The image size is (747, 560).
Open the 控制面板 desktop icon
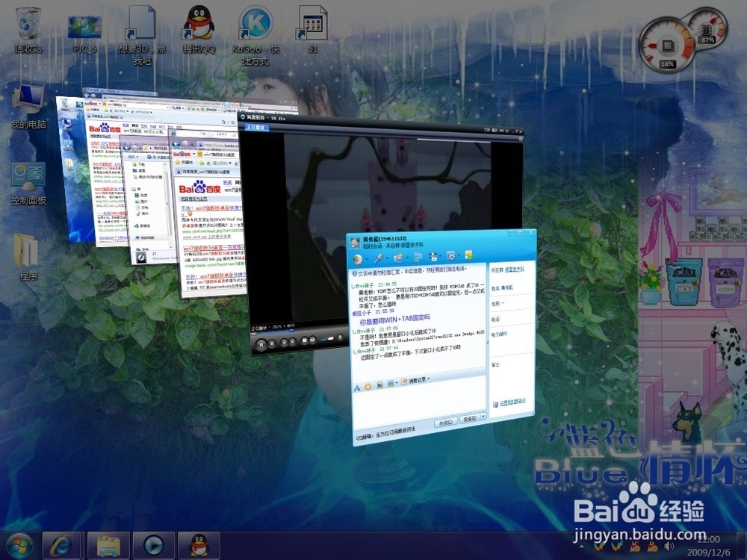(28, 184)
